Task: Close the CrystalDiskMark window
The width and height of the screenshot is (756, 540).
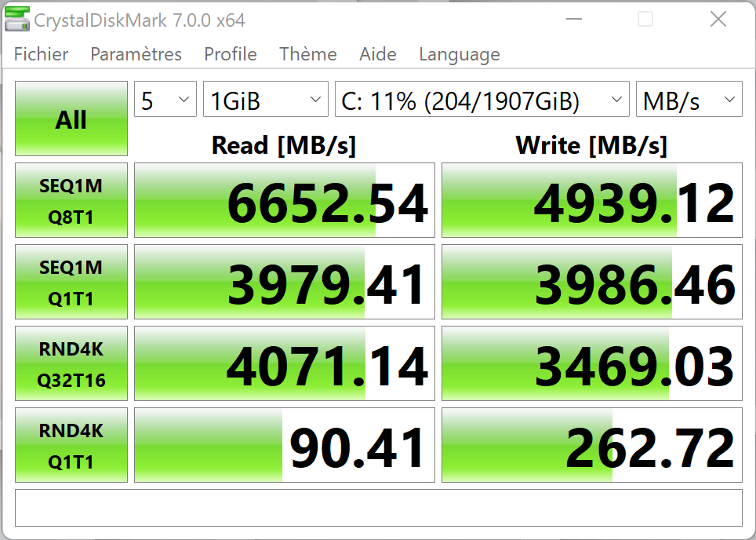Action: pos(718,20)
